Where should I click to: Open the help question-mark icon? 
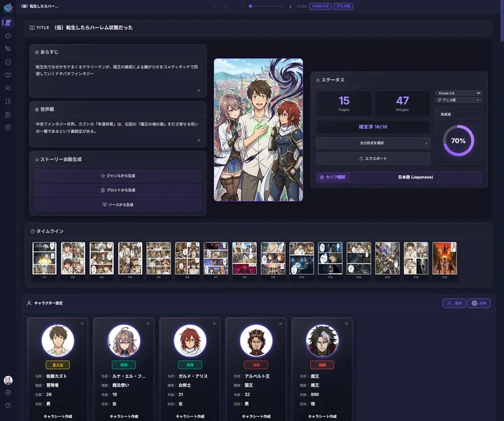point(8,406)
